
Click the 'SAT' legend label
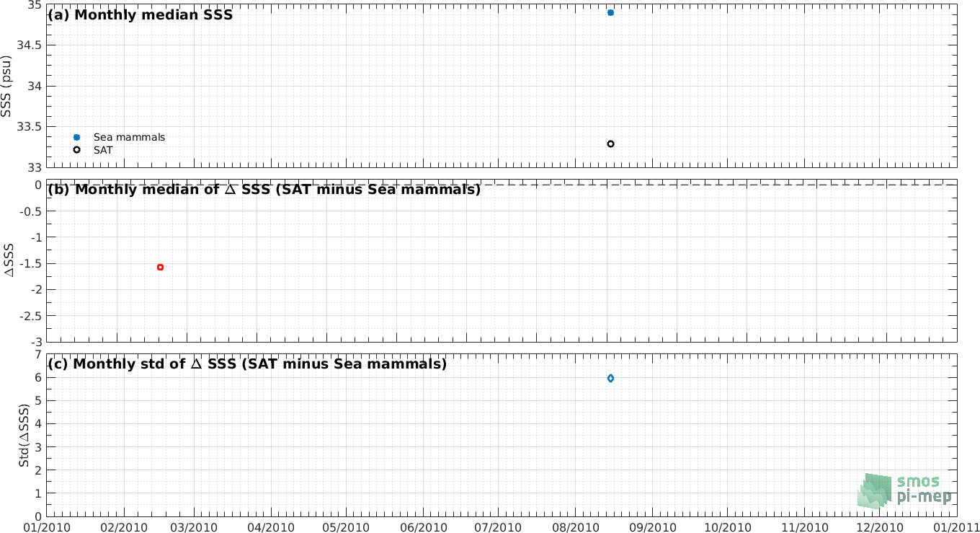(x=103, y=150)
